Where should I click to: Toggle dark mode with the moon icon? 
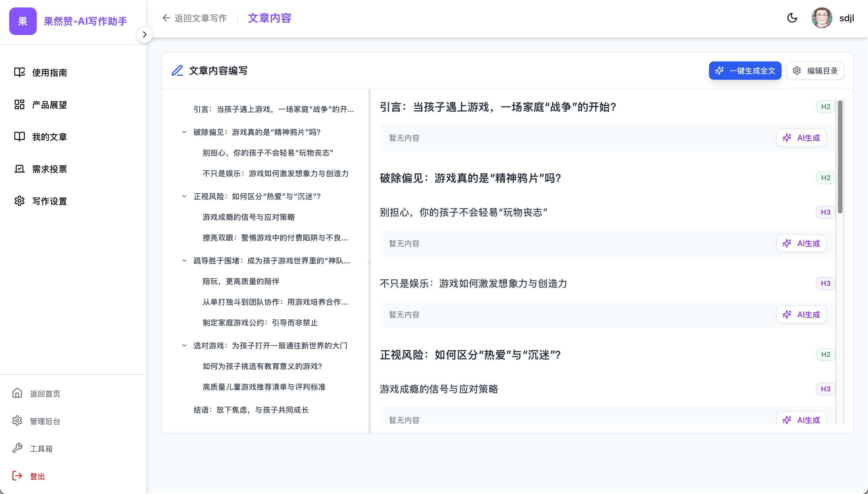coord(792,18)
